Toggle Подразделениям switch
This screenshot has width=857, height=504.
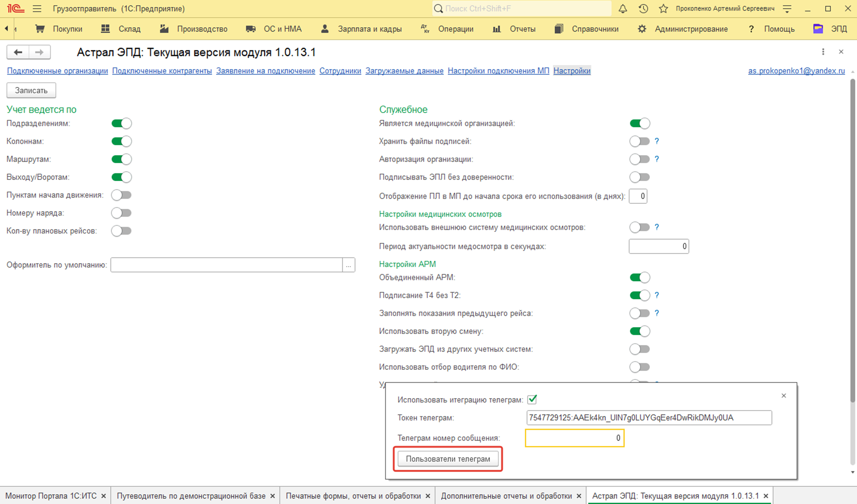122,123
